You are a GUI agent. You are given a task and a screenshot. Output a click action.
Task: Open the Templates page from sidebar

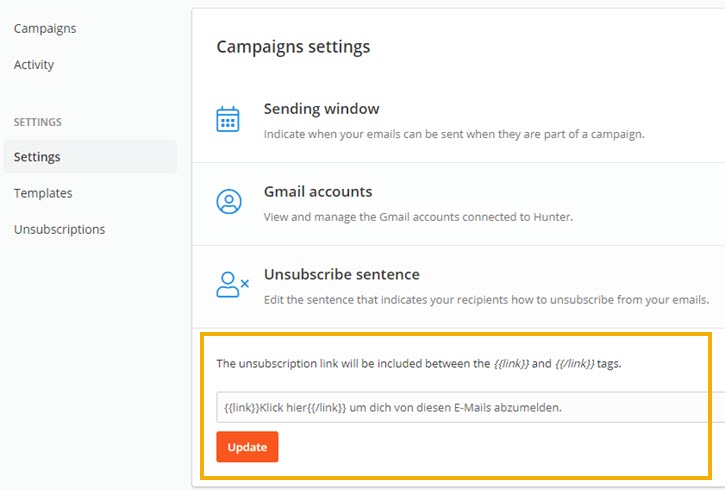tap(43, 193)
